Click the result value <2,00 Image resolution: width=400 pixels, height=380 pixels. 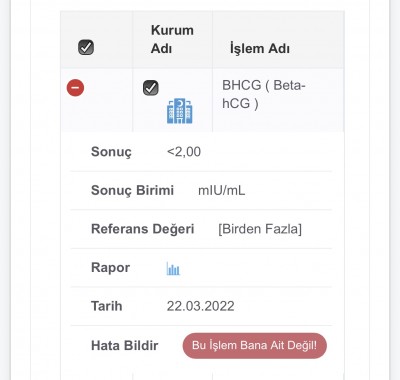coord(184,152)
